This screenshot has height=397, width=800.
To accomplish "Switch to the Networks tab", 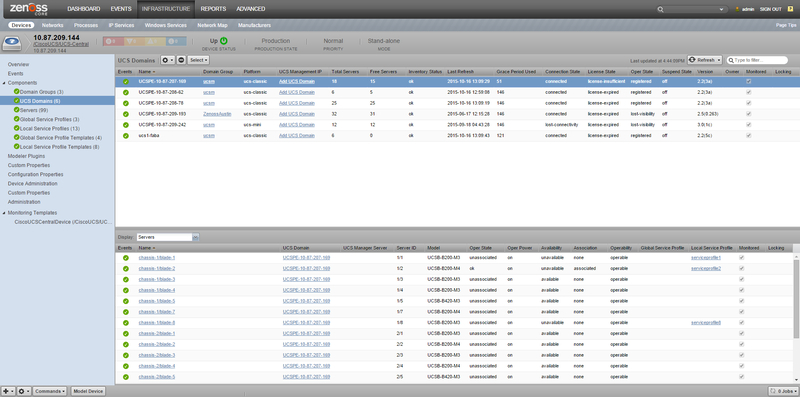I will click(53, 25).
